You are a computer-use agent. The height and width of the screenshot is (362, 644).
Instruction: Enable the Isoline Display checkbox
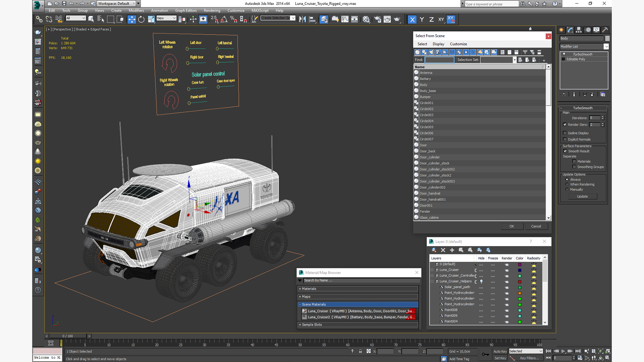tap(565, 133)
